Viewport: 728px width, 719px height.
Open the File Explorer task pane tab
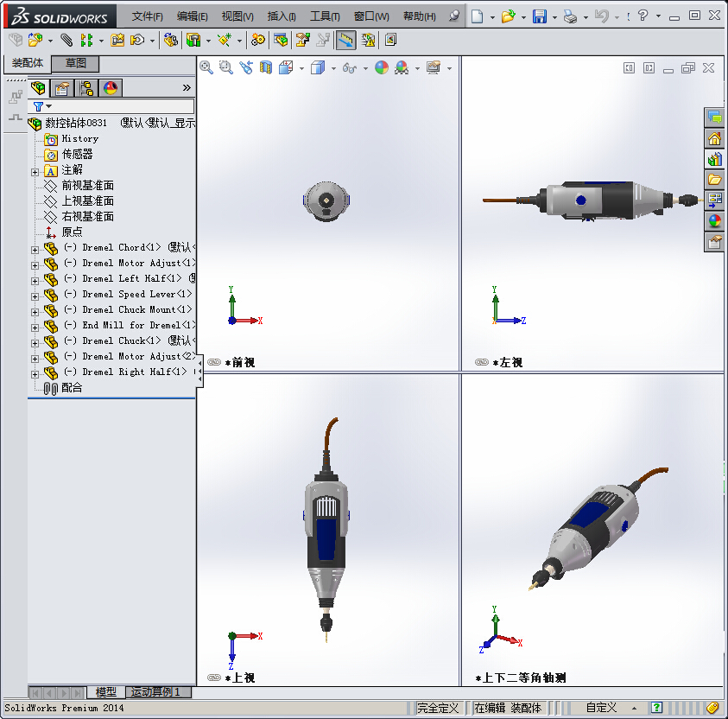click(714, 179)
